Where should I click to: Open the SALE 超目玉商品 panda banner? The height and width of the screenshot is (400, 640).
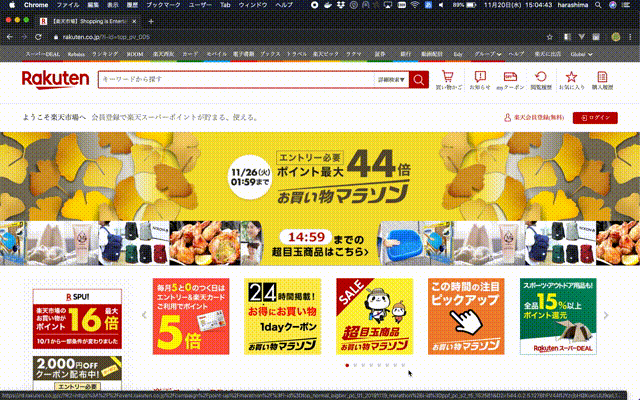pos(374,316)
